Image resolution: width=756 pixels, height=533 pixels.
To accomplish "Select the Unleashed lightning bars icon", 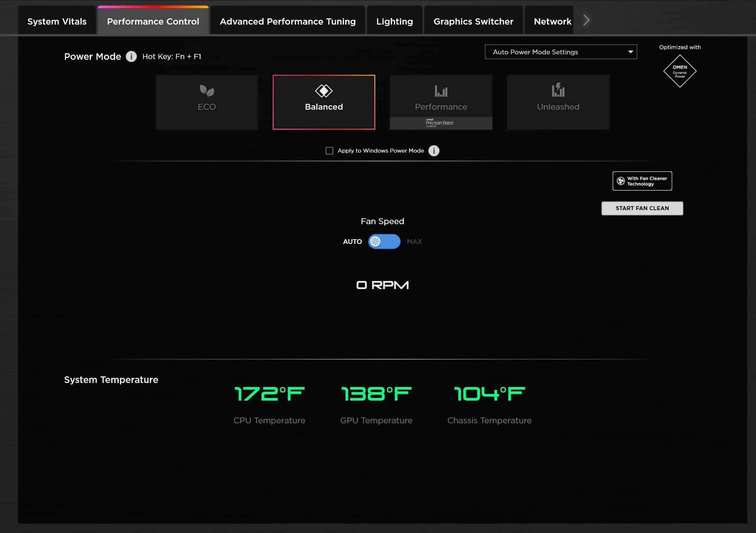I will pyautogui.click(x=558, y=90).
